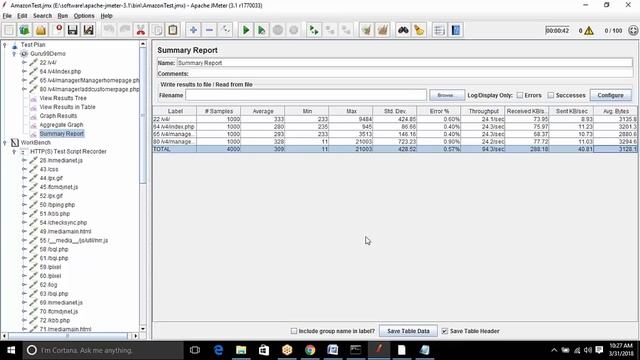Open Windows Start menu
The image size is (640, 360).
click(x=11, y=350)
